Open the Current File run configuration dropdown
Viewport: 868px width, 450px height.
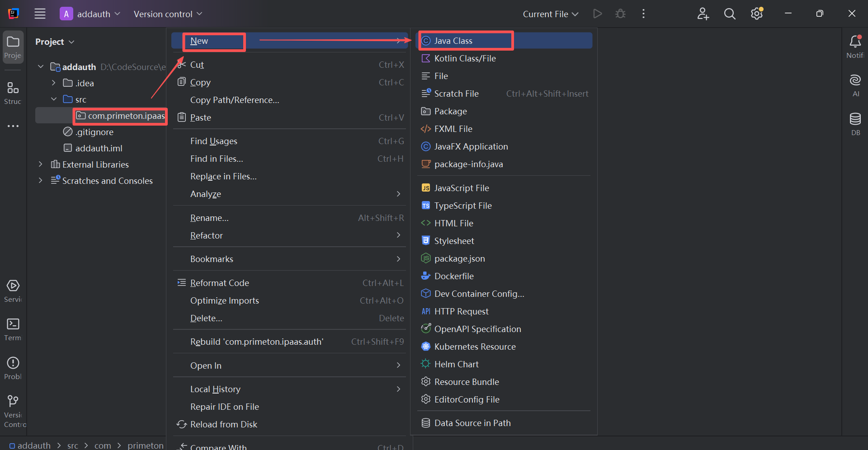[x=550, y=14]
